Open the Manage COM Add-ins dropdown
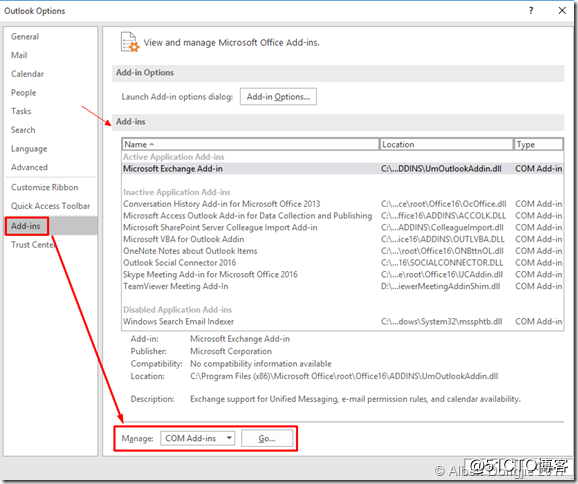This screenshot has width=578, height=484. coord(197,438)
